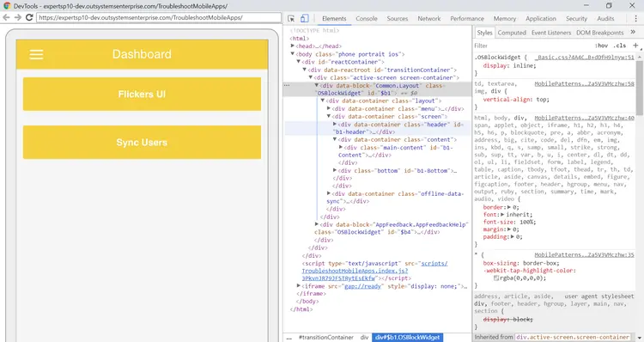Open the Sources tab
644x342 pixels.
398,19
